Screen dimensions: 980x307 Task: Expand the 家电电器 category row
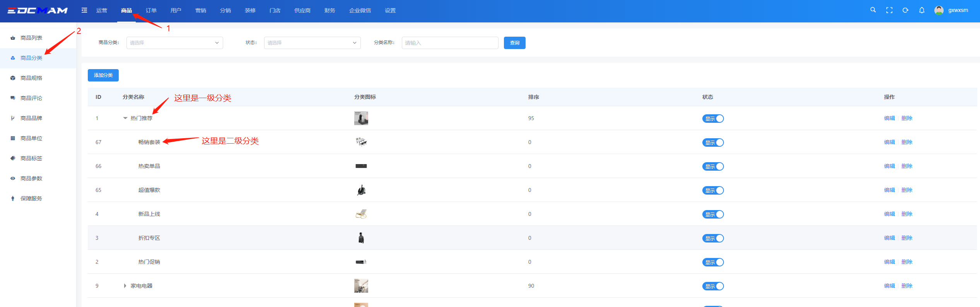(125, 286)
